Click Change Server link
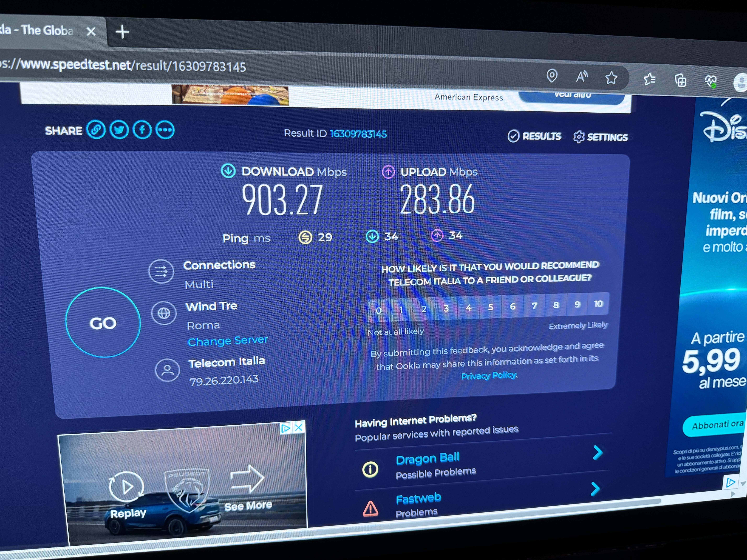 click(228, 341)
